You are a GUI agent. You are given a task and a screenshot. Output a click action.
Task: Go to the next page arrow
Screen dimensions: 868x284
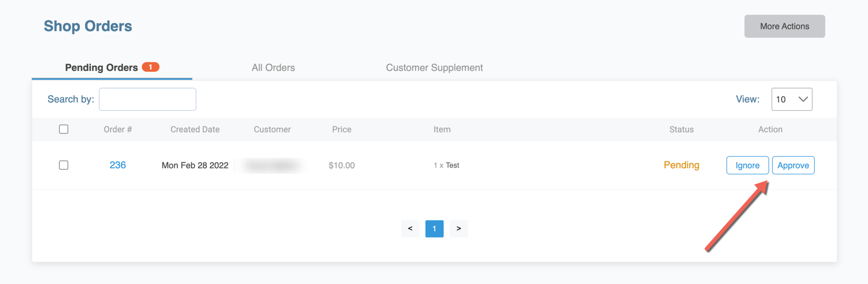pos(458,229)
